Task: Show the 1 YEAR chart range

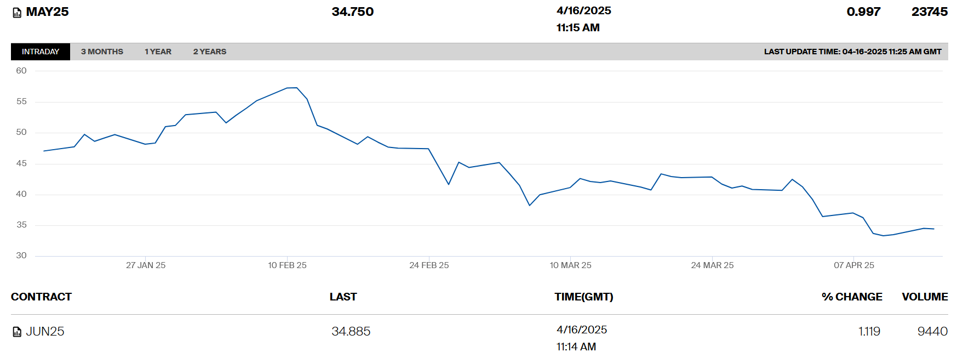Action: (x=158, y=52)
